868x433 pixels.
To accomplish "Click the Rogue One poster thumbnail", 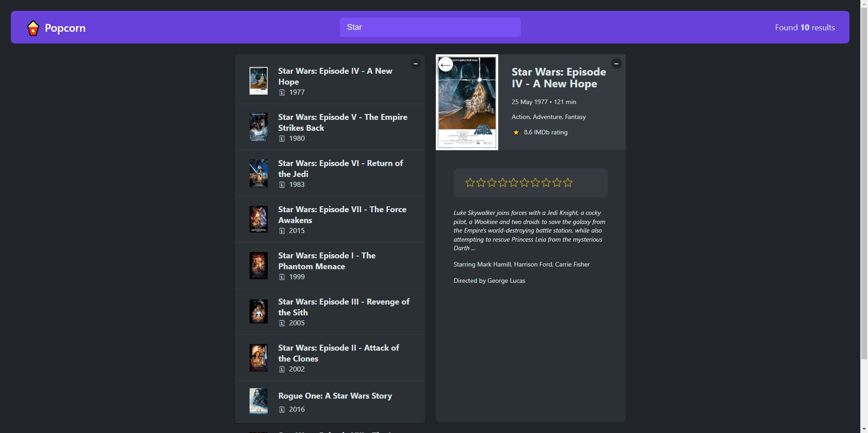I will coord(259,401).
